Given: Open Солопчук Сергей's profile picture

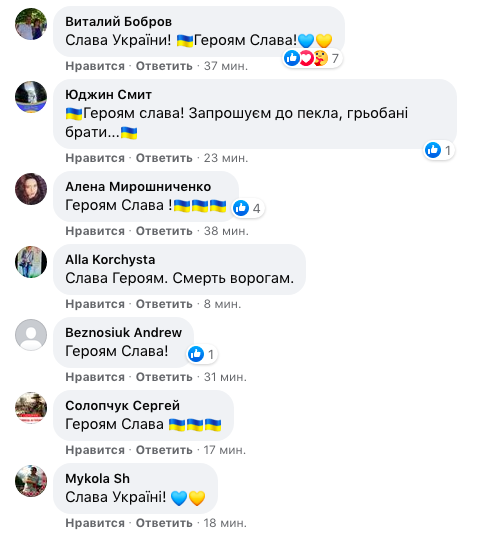Looking at the screenshot, I should click(x=31, y=408).
